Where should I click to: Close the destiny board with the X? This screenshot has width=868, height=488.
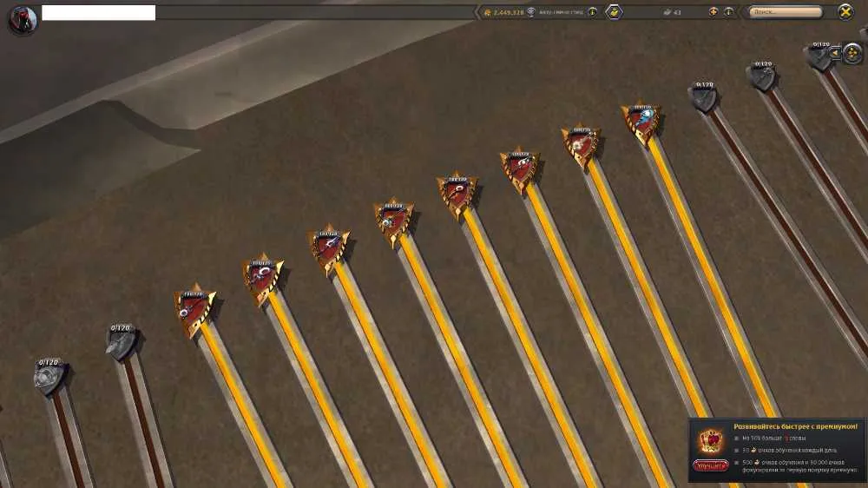(845, 11)
